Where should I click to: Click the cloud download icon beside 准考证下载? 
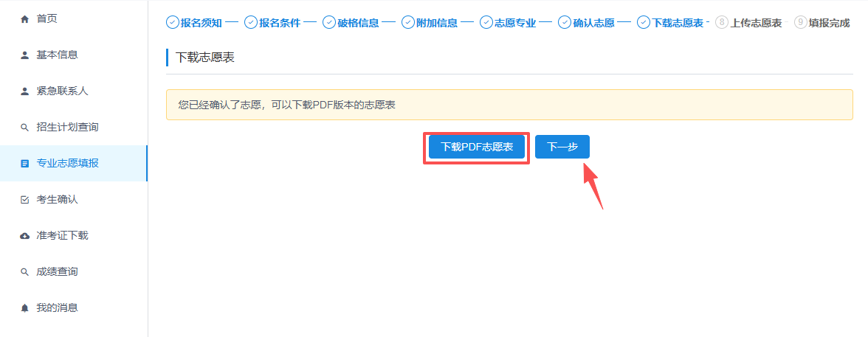[x=25, y=236]
